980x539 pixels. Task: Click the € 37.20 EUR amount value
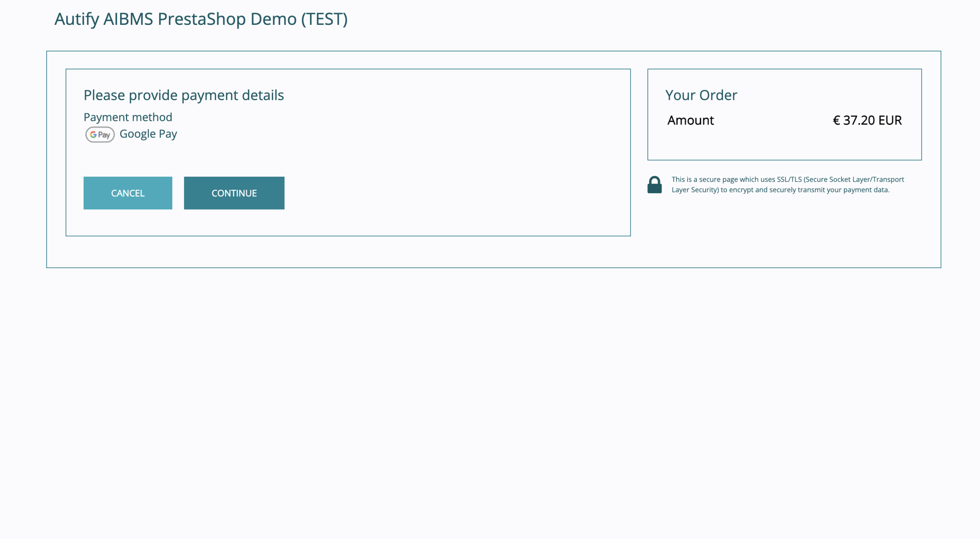867,121
